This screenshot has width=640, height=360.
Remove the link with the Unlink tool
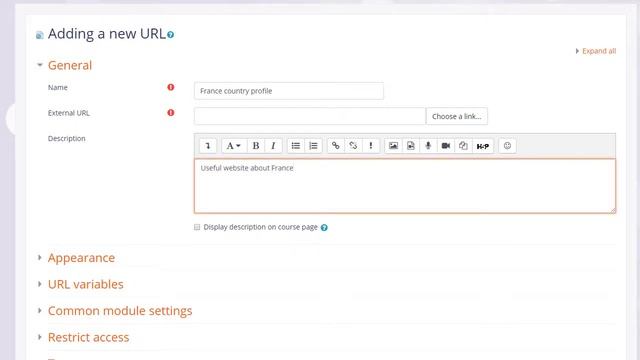coord(353,146)
